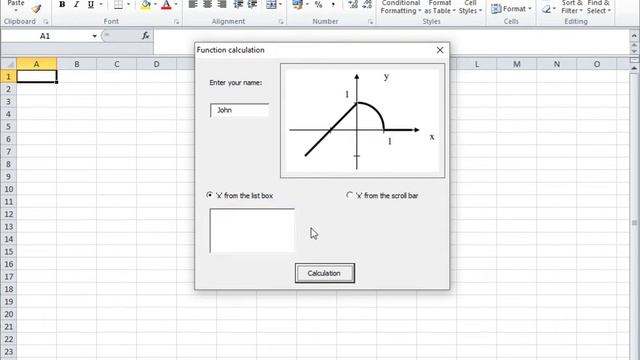Increase indent
Image resolution: width=640 pixels, height=360 pixels.
[x=253, y=4]
